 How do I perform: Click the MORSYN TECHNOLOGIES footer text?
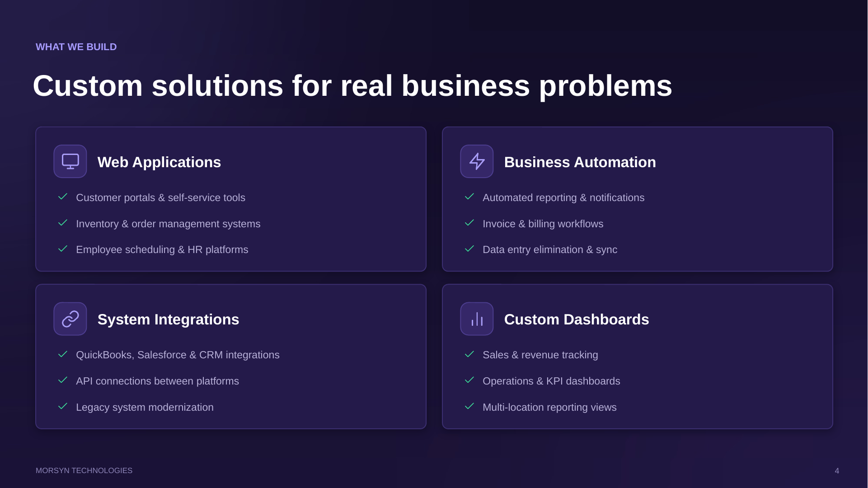pyautogui.click(x=84, y=471)
